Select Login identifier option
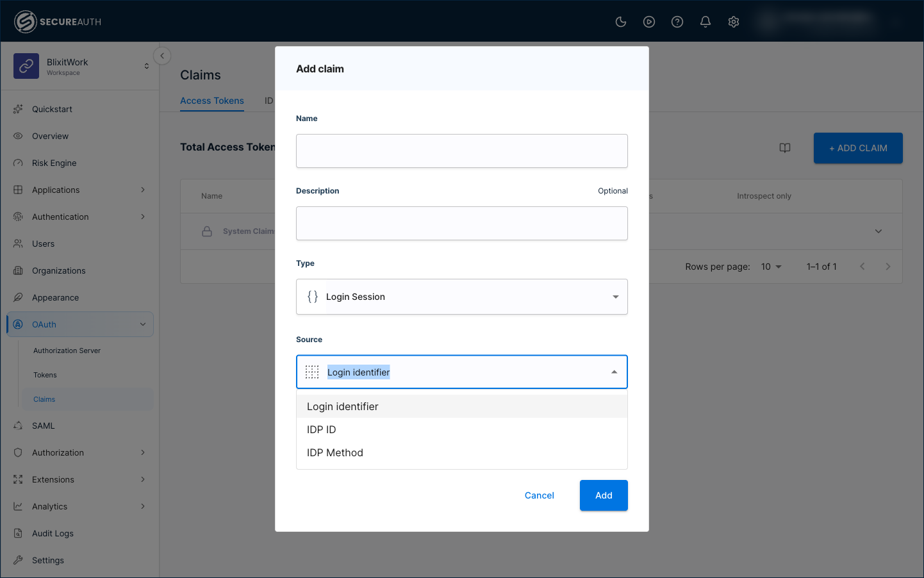The height and width of the screenshot is (578, 924). click(462, 406)
